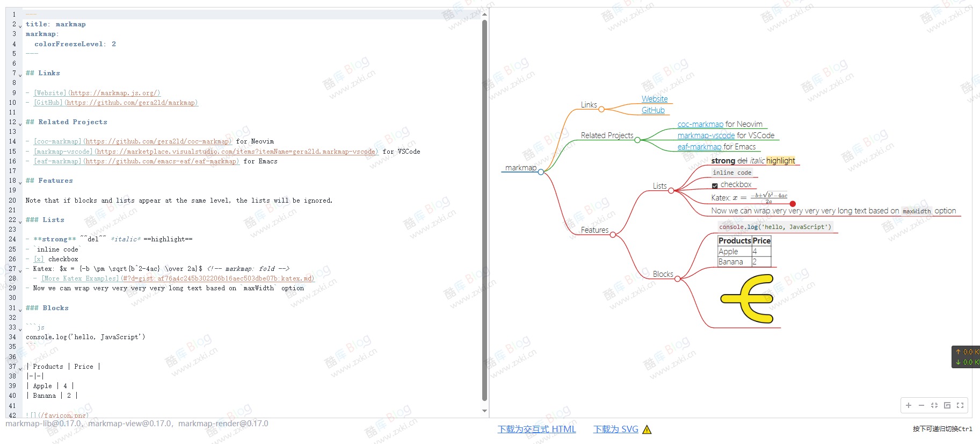This screenshot has width=980, height=444.
Task: Click line number 20 in editor gutter
Action: tap(12, 200)
